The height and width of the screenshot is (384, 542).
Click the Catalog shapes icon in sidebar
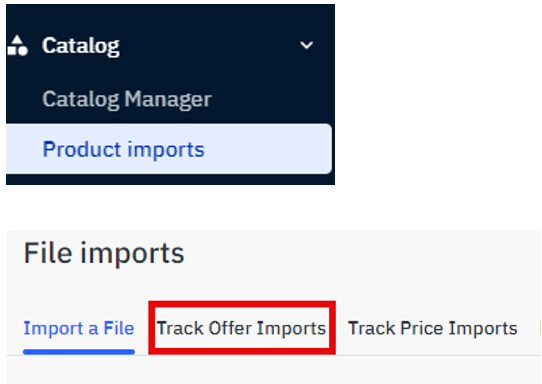[17, 46]
